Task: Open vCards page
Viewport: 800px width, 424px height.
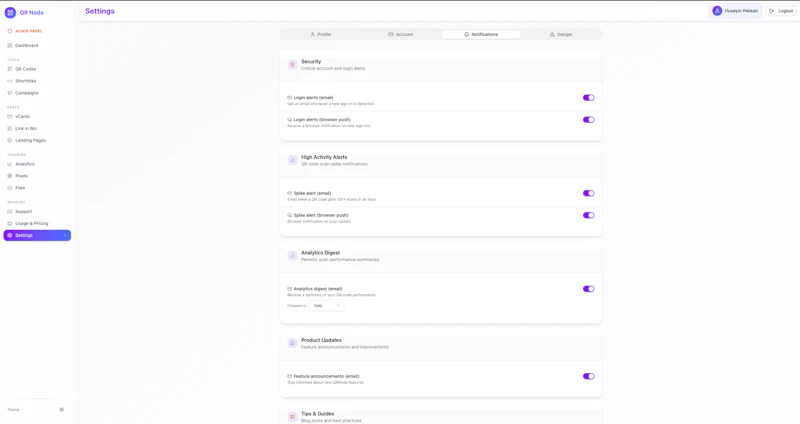Action: pyautogui.click(x=22, y=116)
